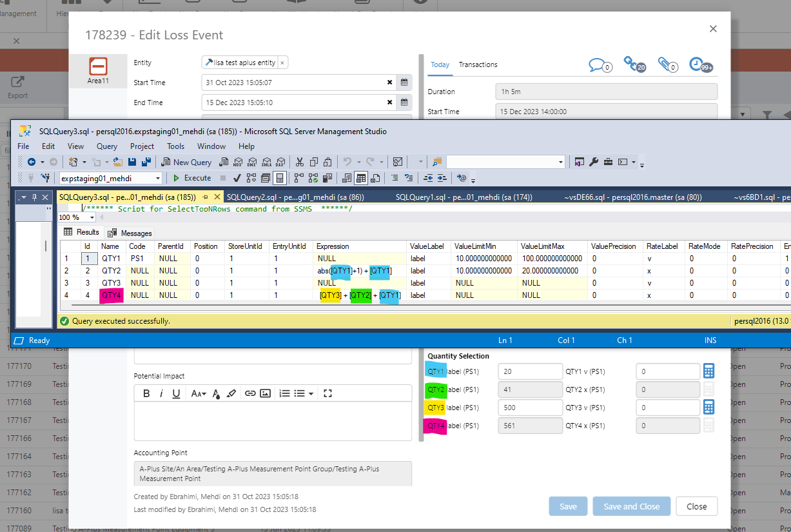The image size is (791, 532).
Task: Click the comments bubble icon
Action: 600,64
